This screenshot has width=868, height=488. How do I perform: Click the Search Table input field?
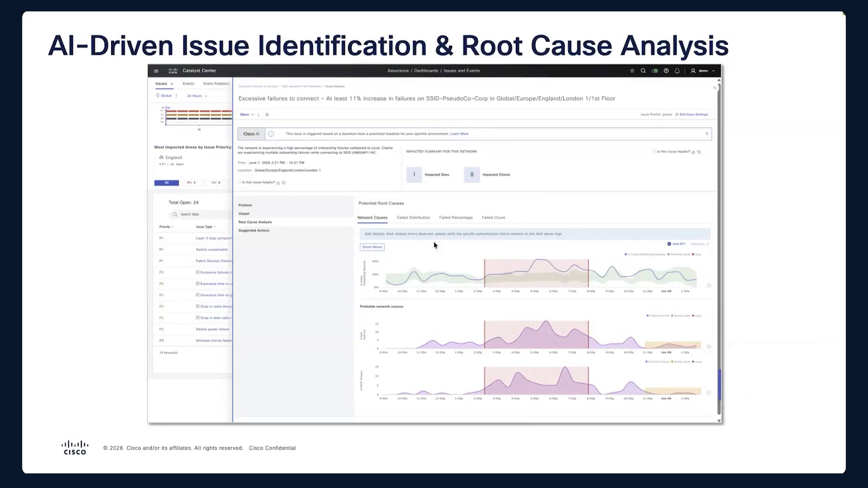[201, 215]
